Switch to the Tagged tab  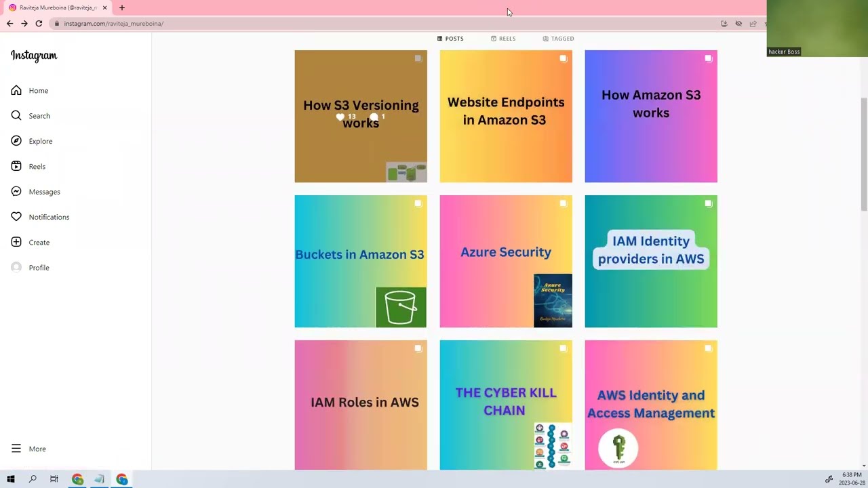click(x=558, y=39)
